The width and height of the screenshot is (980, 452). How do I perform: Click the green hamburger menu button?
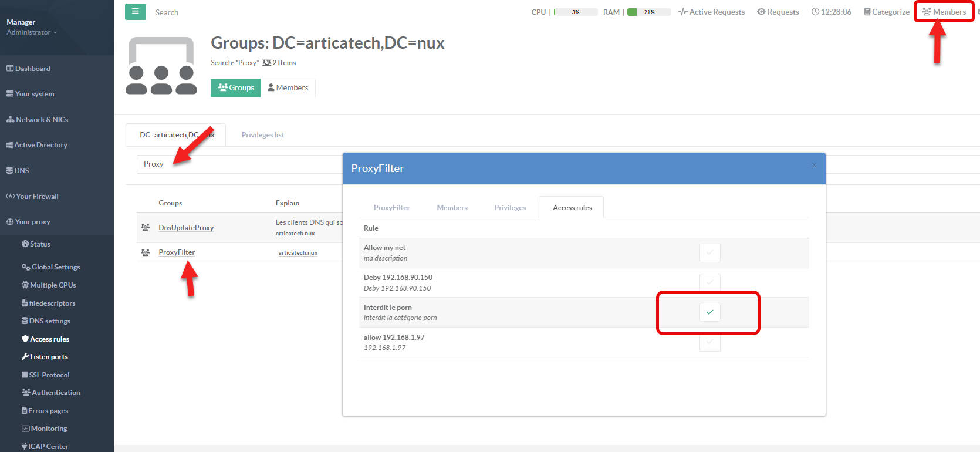tap(135, 12)
